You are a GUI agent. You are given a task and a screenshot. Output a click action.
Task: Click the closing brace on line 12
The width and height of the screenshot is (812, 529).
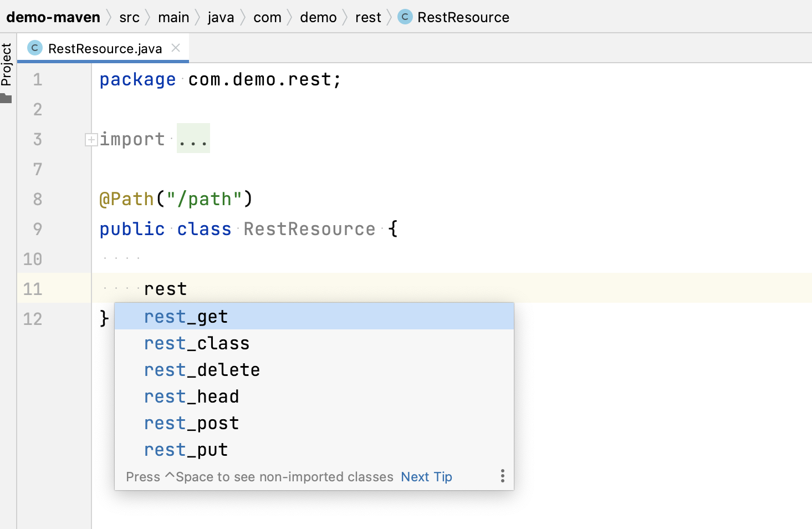[x=104, y=319]
